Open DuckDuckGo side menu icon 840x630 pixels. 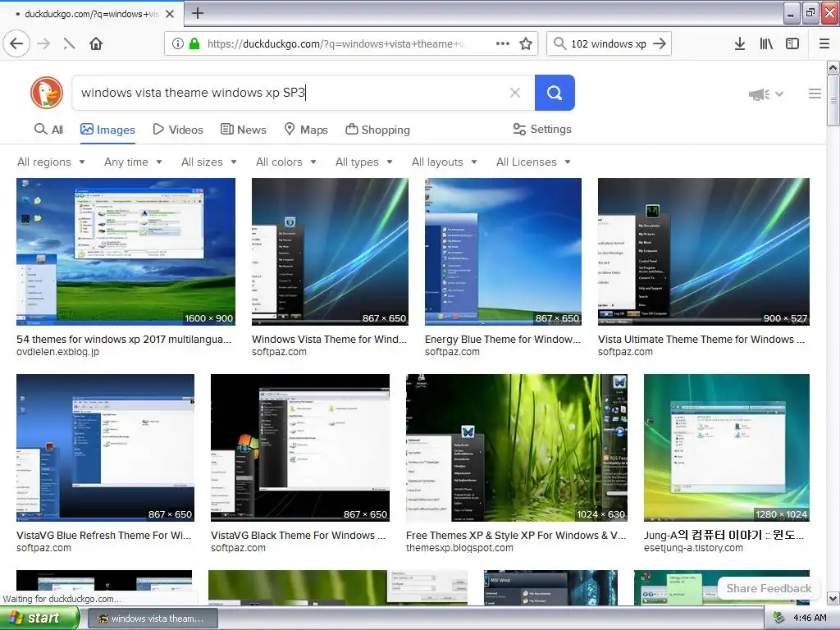[x=815, y=94]
